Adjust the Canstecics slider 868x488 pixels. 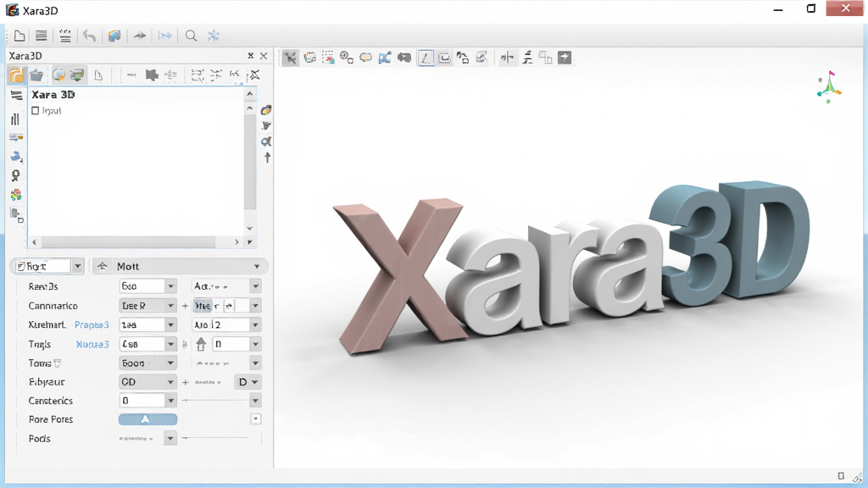[x=214, y=400]
